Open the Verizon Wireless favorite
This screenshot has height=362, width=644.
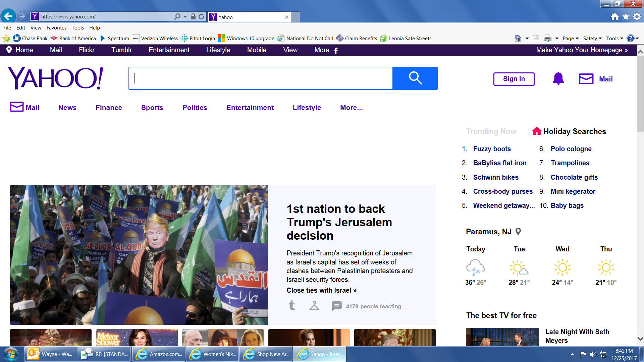[155, 39]
